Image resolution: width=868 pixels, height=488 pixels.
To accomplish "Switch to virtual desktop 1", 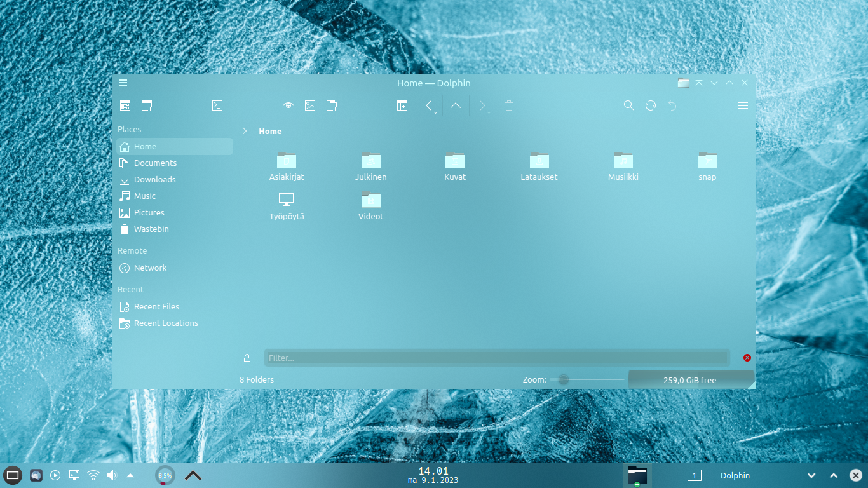I will pos(695,475).
